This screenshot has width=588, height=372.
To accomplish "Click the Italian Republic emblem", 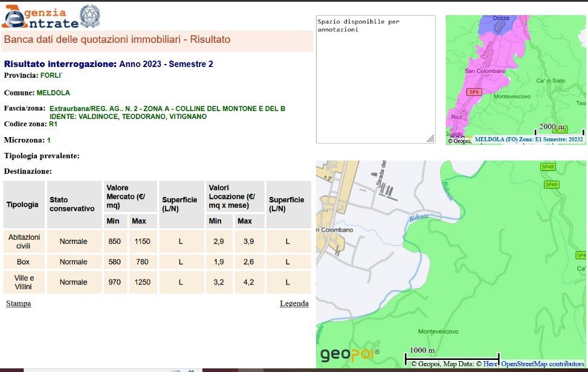I will pyautogui.click(x=90, y=16).
